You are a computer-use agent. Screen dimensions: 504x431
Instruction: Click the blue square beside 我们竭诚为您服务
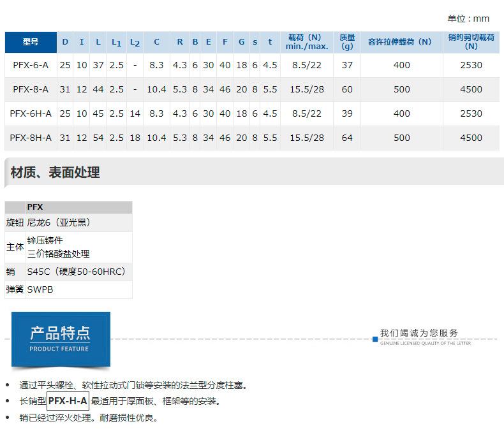(375, 339)
